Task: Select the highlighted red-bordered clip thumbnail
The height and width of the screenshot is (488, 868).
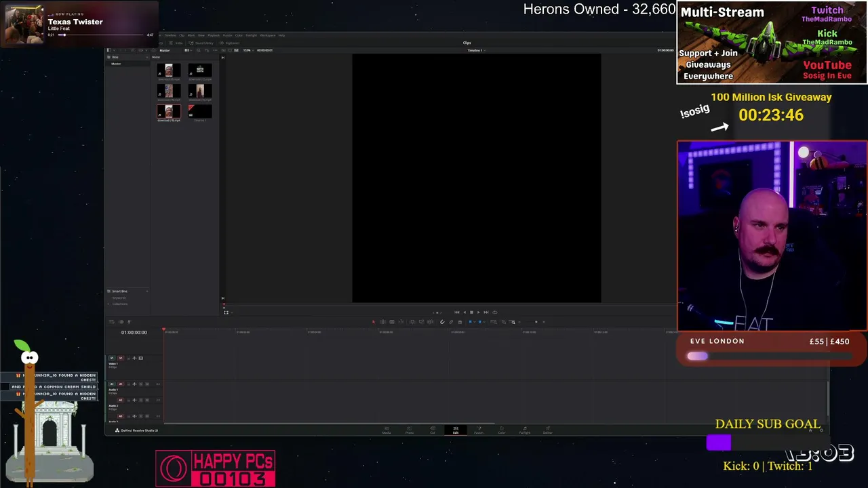Action: (x=169, y=111)
